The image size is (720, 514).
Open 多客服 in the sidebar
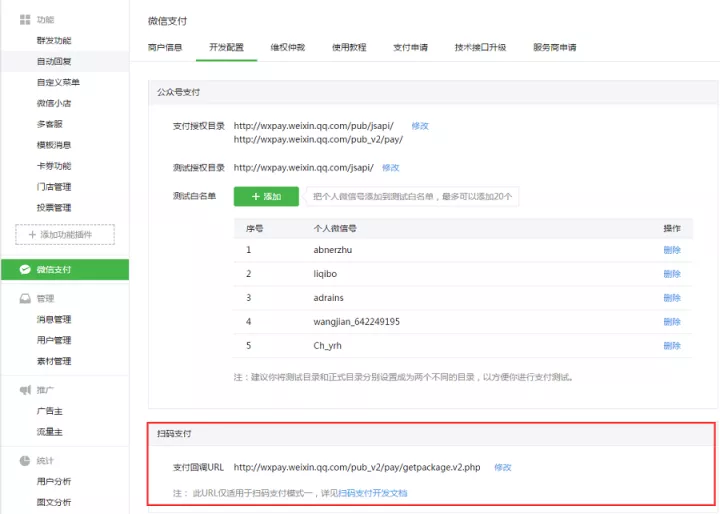(50, 124)
